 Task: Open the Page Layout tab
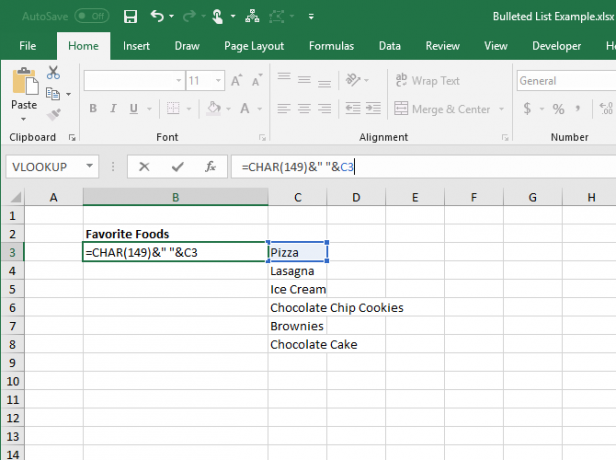pos(254,46)
